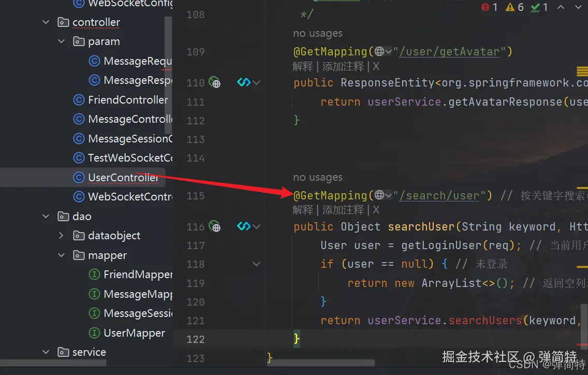
Task: Open the /search/user mapping link
Action: click(x=439, y=196)
